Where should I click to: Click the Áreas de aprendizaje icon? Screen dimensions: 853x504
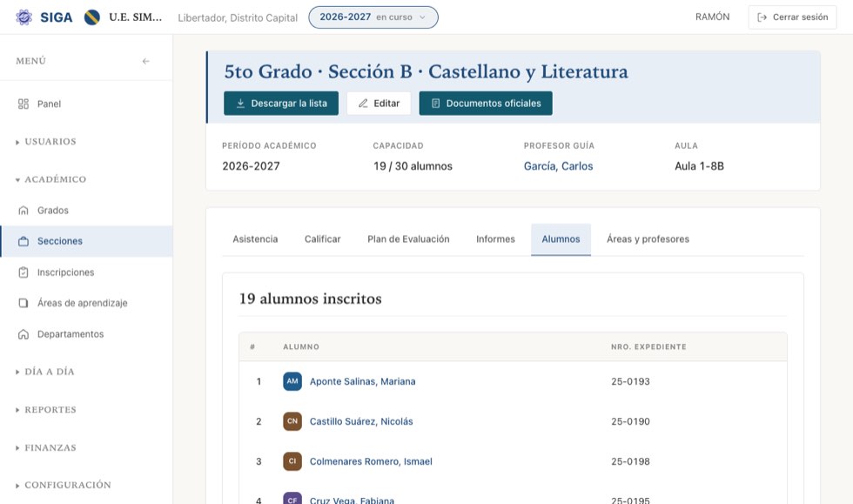click(24, 303)
